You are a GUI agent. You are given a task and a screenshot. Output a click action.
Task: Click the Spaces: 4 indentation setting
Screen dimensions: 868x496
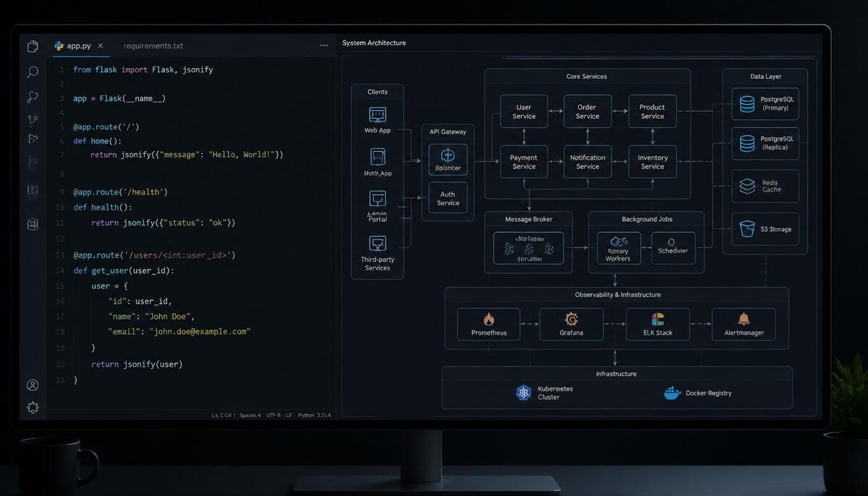(x=250, y=416)
